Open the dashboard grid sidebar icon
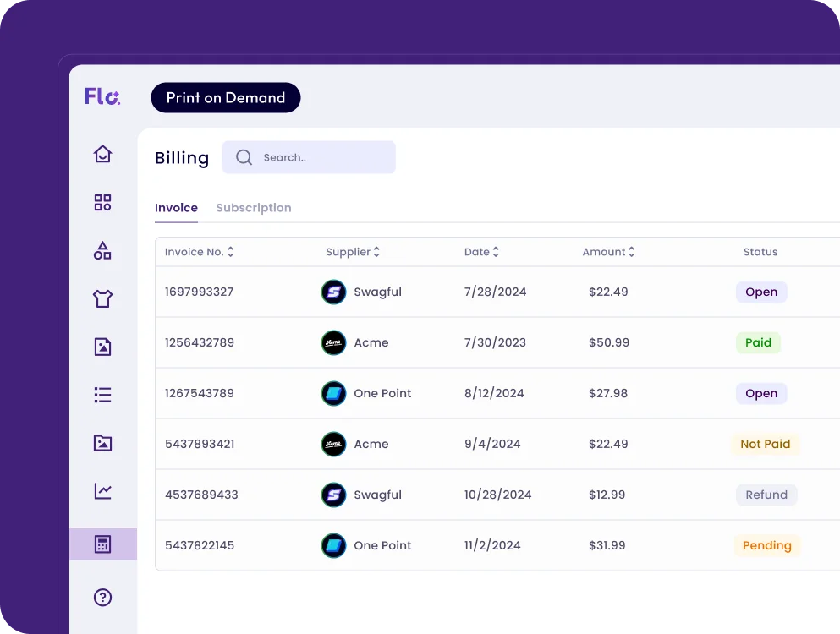Viewport: 840px width, 634px height. (x=102, y=202)
